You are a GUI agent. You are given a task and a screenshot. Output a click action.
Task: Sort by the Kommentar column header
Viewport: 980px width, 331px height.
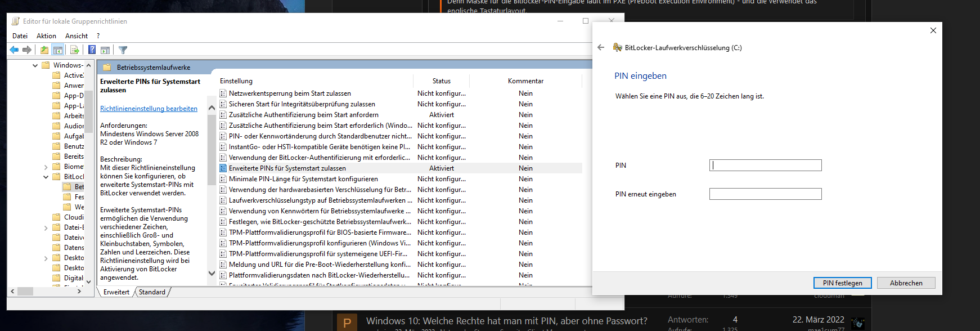click(525, 81)
